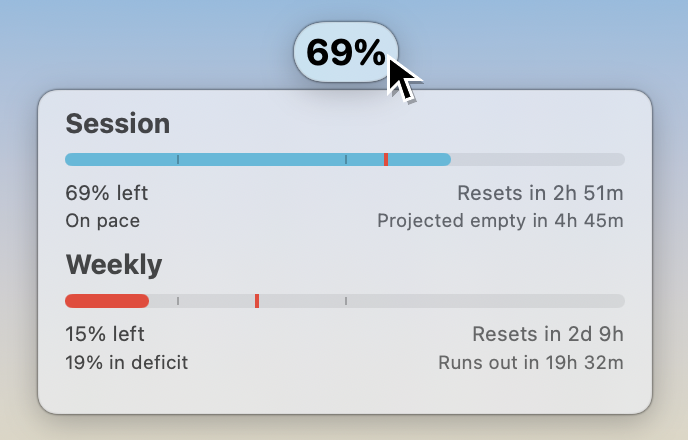This screenshot has width=688, height=440.
Task: Click the 'On pace' status text
Action: (103, 221)
